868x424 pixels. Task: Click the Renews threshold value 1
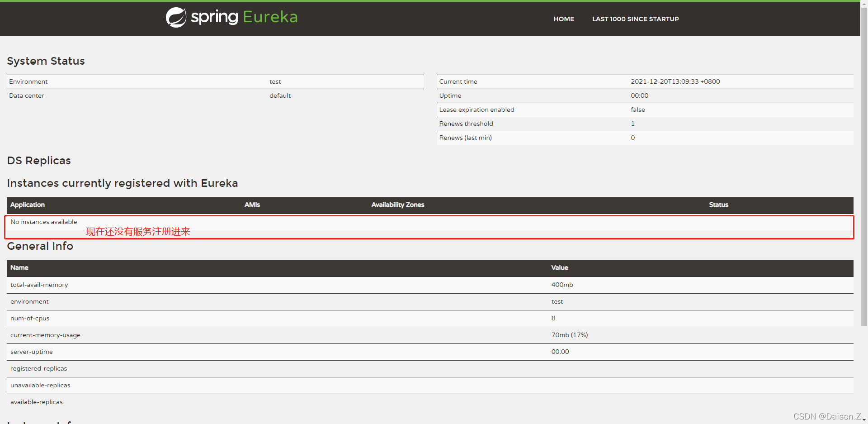[632, 124]
